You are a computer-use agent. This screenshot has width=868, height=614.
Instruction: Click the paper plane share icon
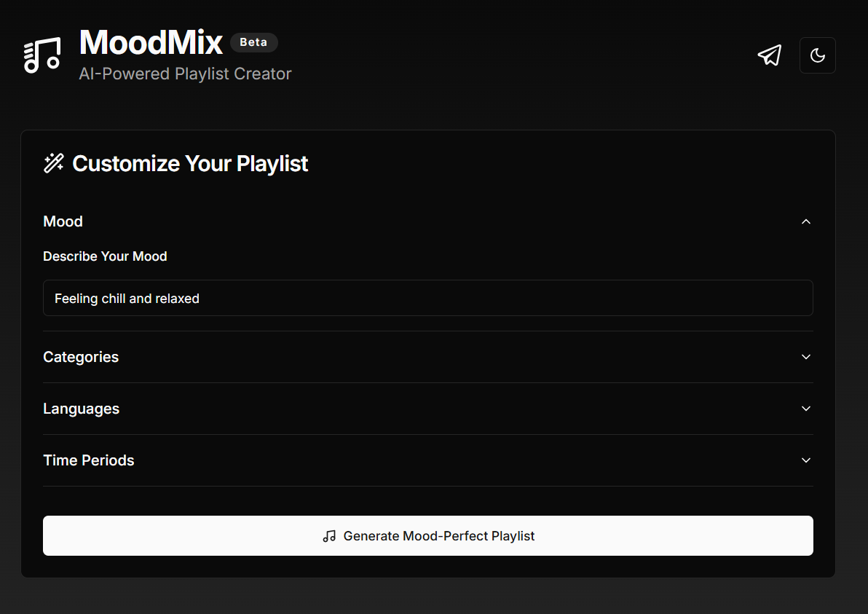(x=770, y=55)
